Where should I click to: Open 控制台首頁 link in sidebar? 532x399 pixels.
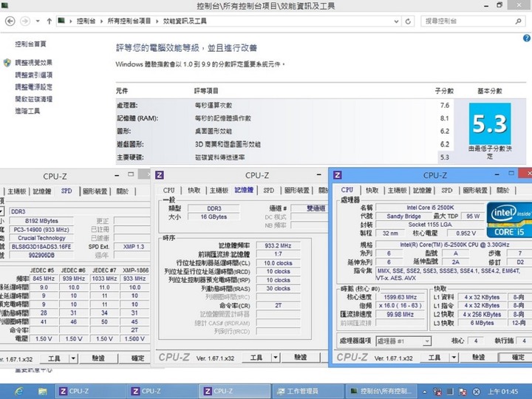[x=30, y=44]
